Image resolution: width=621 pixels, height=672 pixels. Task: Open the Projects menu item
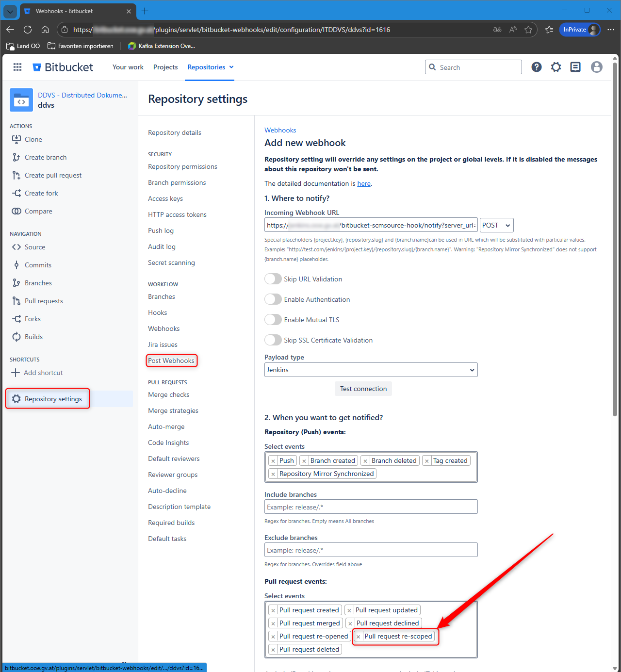(165, 67)
